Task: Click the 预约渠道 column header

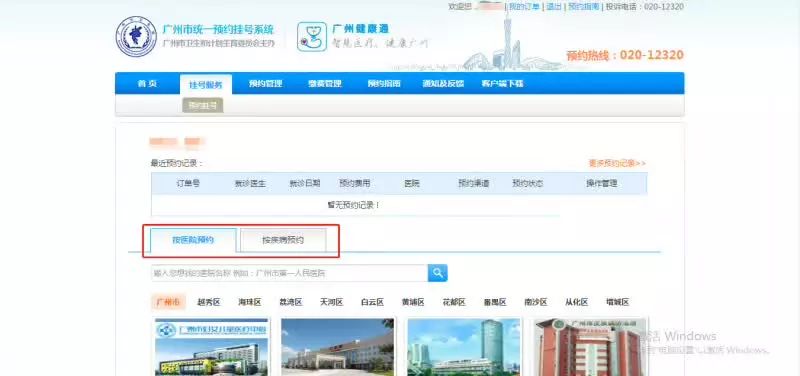Action: (x=473, y=183)
